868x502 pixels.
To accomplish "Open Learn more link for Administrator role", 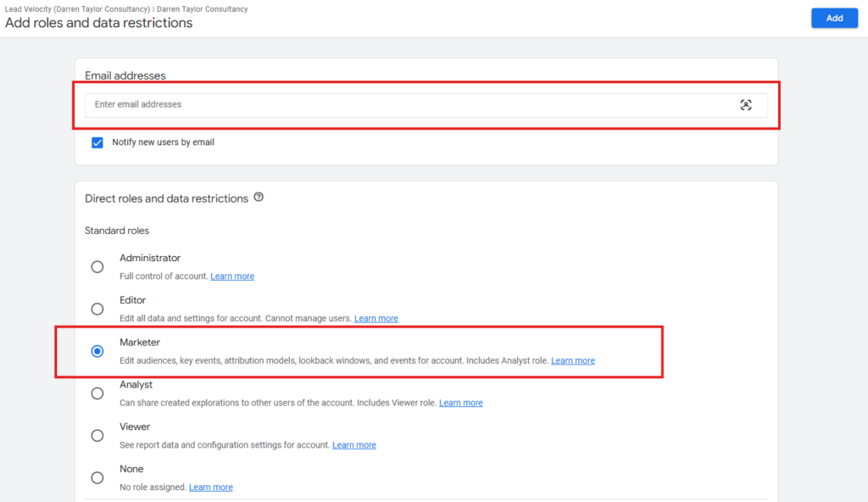I will click(x=232, y=276).
